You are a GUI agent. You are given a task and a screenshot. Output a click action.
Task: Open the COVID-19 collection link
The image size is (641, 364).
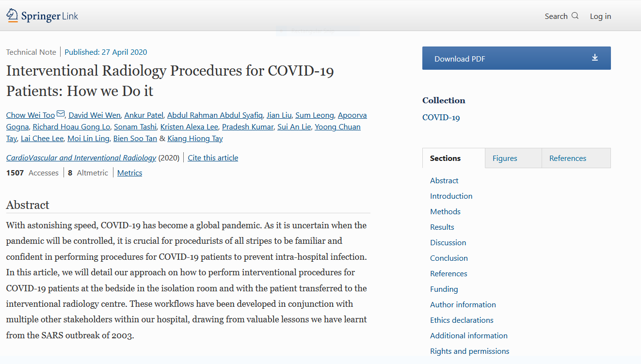[441, 118]
